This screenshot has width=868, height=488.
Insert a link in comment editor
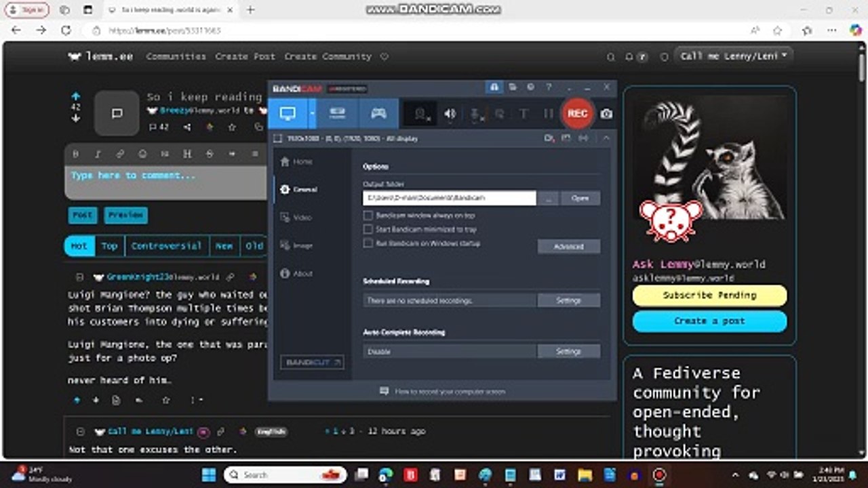(120, 154)
